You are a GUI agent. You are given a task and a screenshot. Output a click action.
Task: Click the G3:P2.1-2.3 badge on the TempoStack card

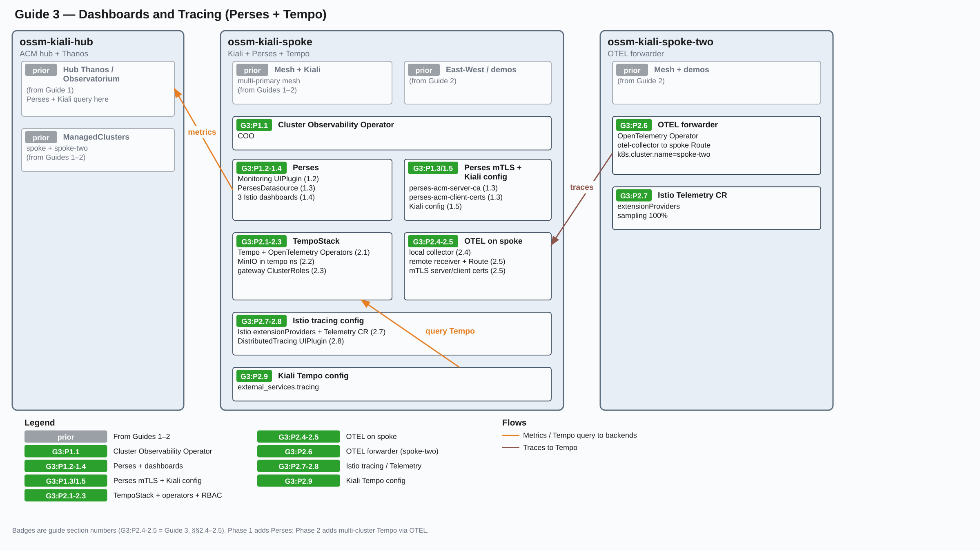coord(261,242)
